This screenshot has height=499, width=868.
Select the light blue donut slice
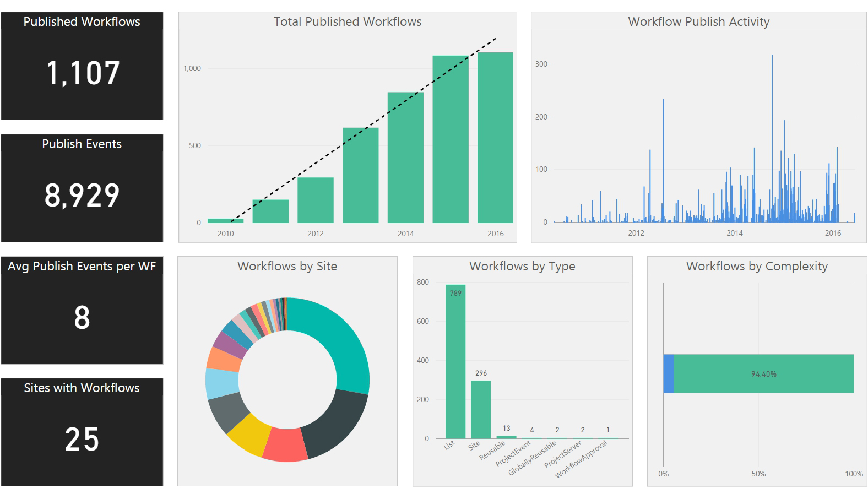click(x=222, y=383)
